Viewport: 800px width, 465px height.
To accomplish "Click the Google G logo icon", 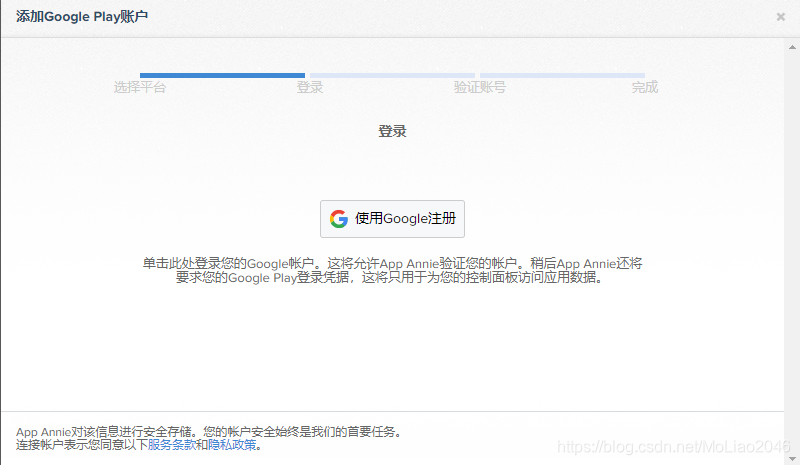I will coord(339,219).
